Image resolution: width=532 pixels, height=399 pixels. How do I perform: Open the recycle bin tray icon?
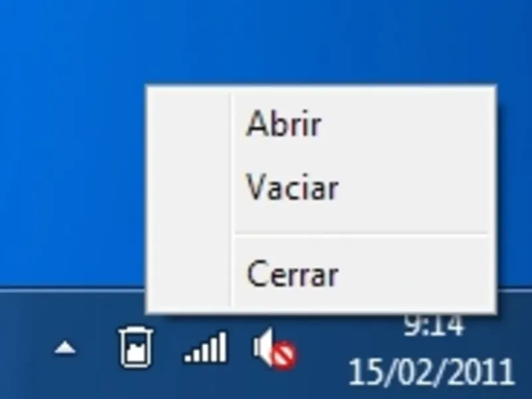point(136,347)
